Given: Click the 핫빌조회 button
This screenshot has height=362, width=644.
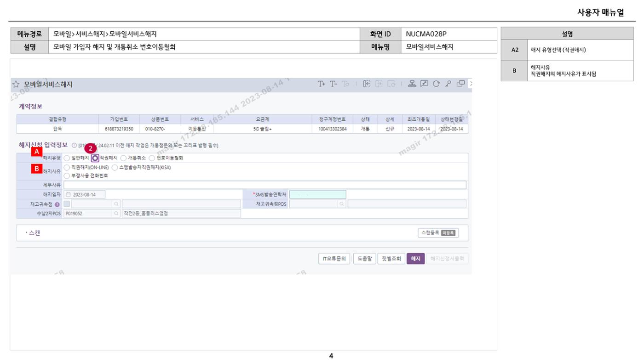Looking at the screenshot, I should pyautogui.click(x=391, y=259).
